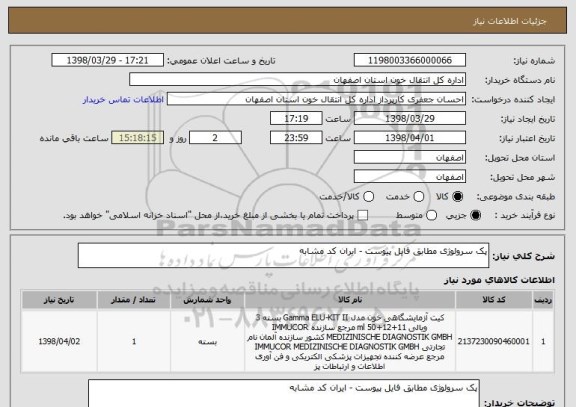Select the کالا/خدمت radio option

click(368, 197)
